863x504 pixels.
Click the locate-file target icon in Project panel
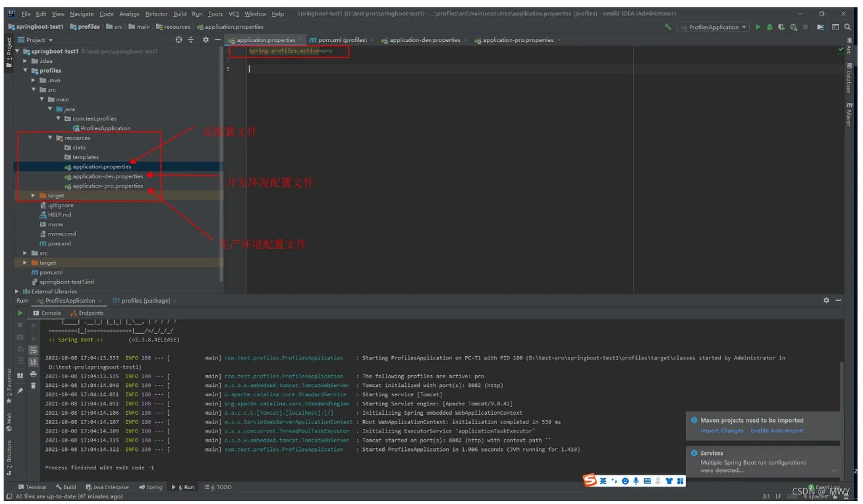[179, 40]
